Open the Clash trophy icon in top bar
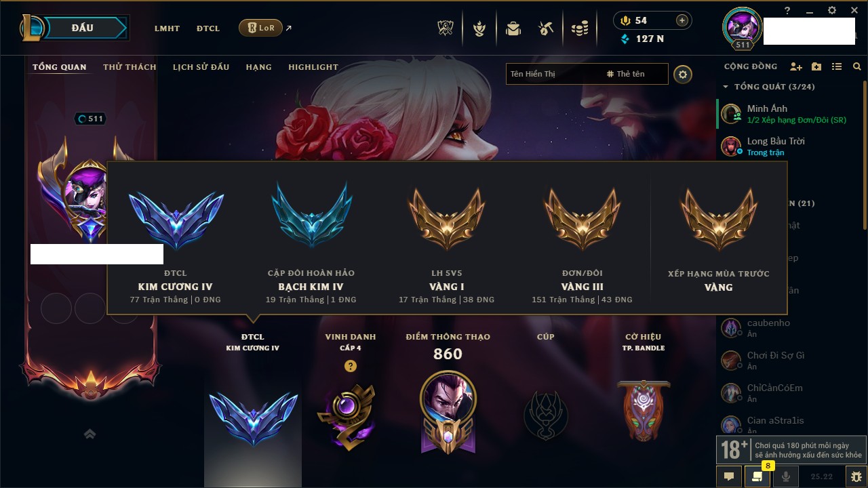Screen dimensions: 868x488 [446, 28]
